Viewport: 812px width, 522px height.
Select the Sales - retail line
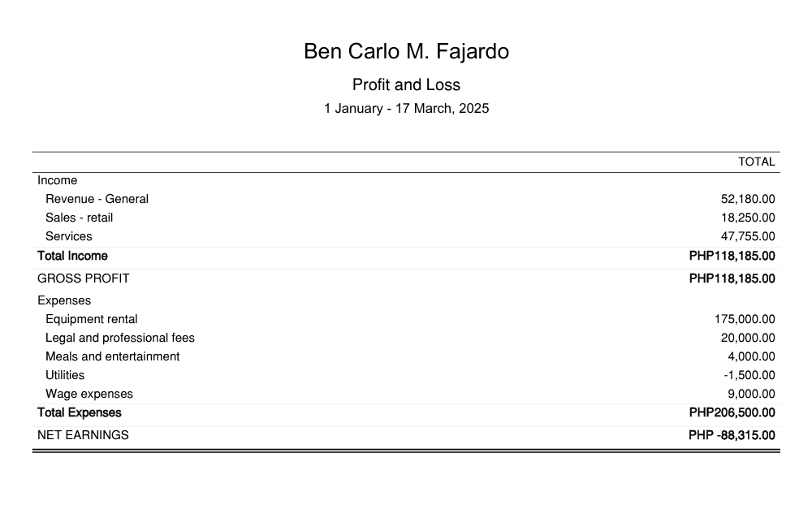click(x=406, y=218)
